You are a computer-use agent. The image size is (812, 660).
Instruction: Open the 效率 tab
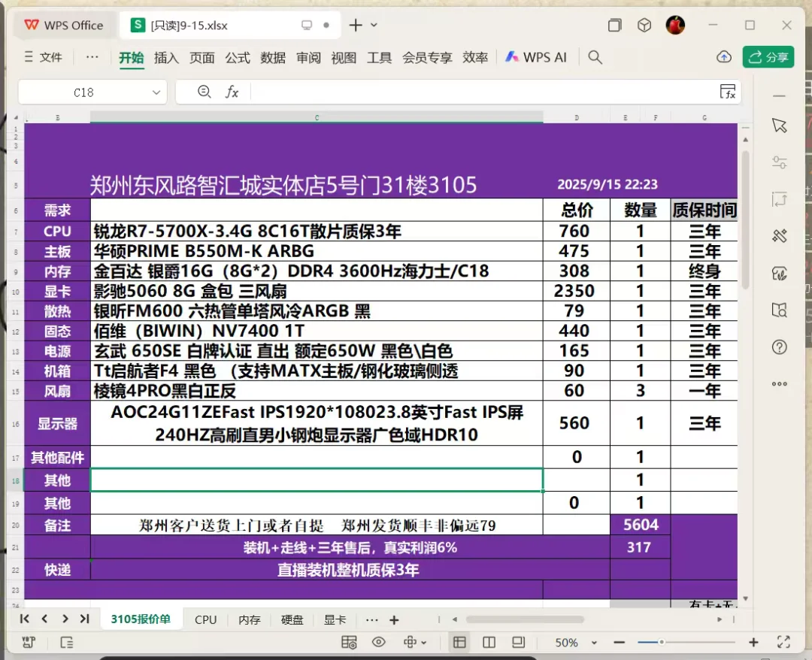point(475,57)
